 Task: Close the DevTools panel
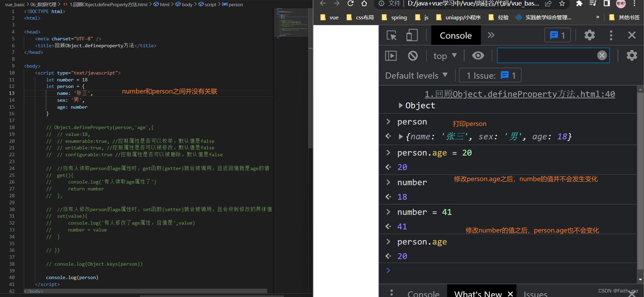click(632, 35)
